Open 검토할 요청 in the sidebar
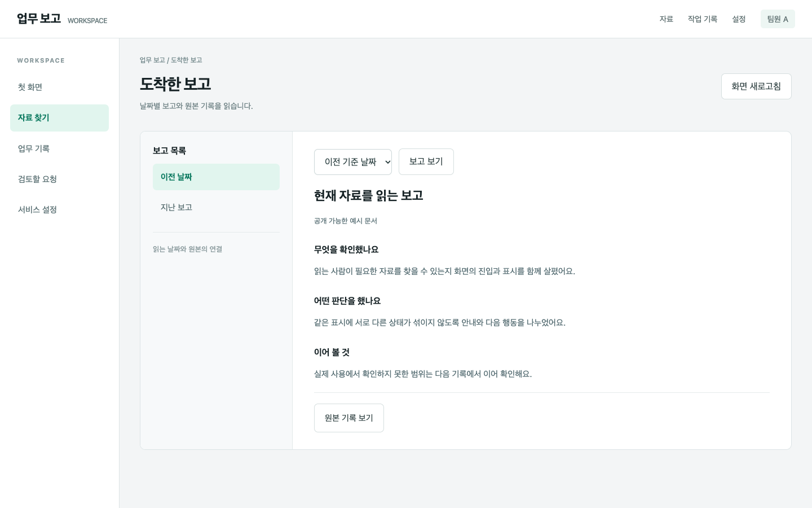The height and width of the screenshot is (508, 812). (x=59, y=179)
